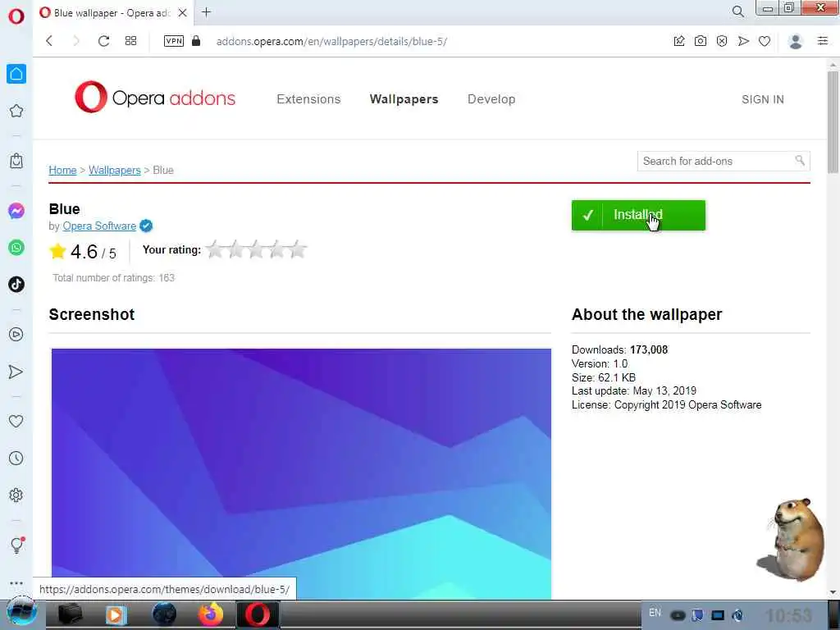Open the Opera menu logo button
Screen dimensions: 840x630
pyautogui.click(x=16, y=16)
